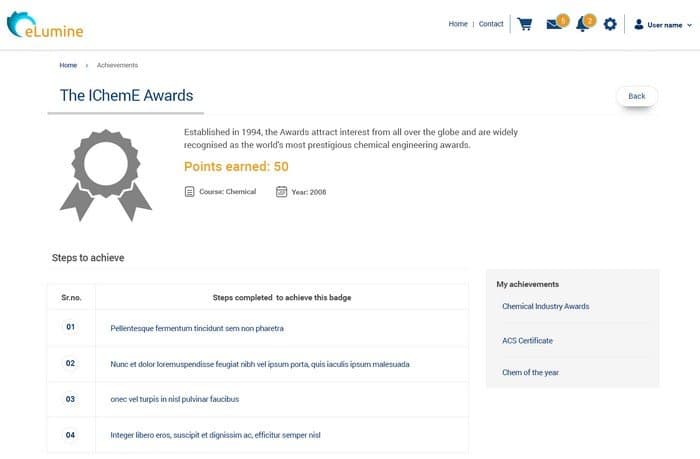Click the Back button
Viewport: 700px width, 459px height.
pyautogui.click(x=637, y=96)
